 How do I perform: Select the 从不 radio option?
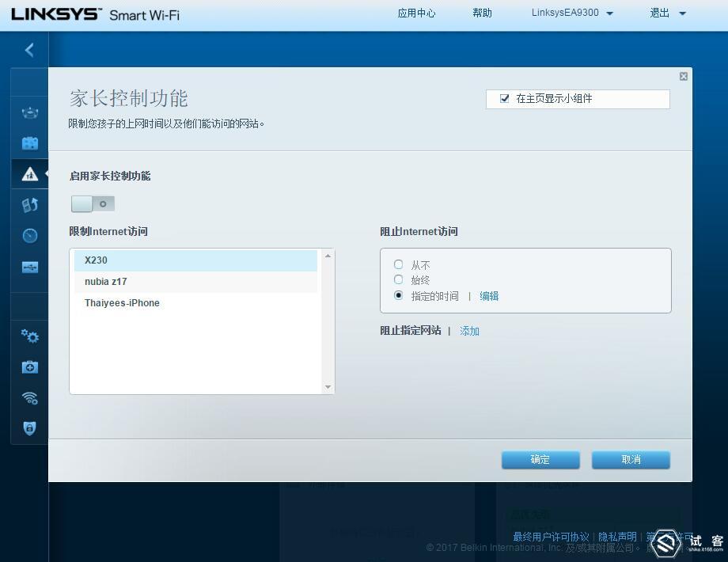[x=398, y=264]
